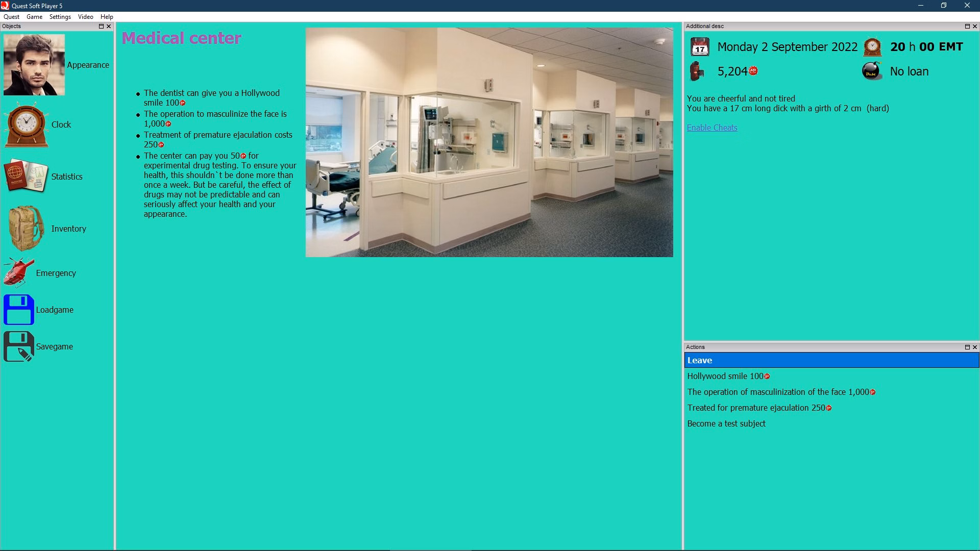This screenshot has height=551, width=980.
Task: Restore down the Quest Soft Player window
Action: pos(944,6)
